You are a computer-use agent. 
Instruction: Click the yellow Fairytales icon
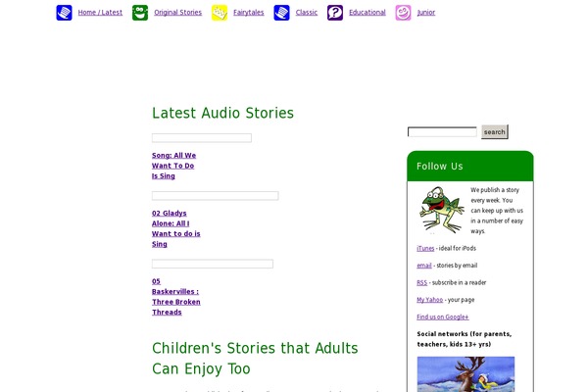[220, 13]
